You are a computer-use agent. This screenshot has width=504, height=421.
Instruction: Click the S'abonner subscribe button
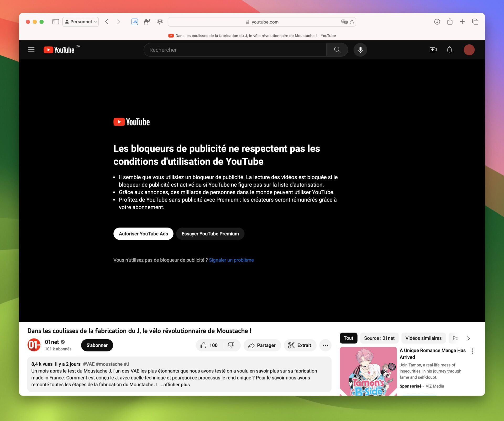click(97, 345)
